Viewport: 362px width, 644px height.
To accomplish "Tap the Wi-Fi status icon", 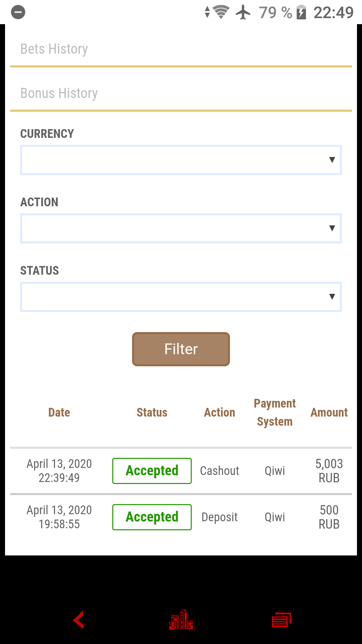I will [x=221, y=12].
